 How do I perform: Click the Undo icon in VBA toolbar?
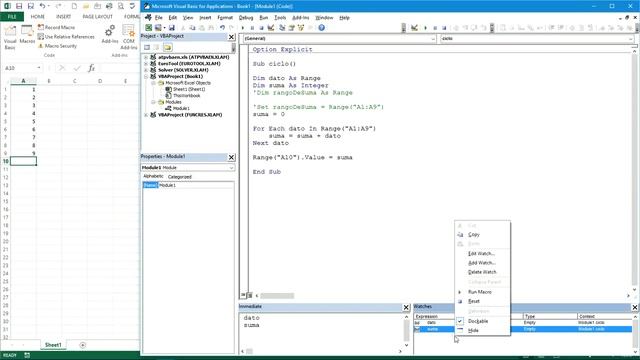(222, 28)
